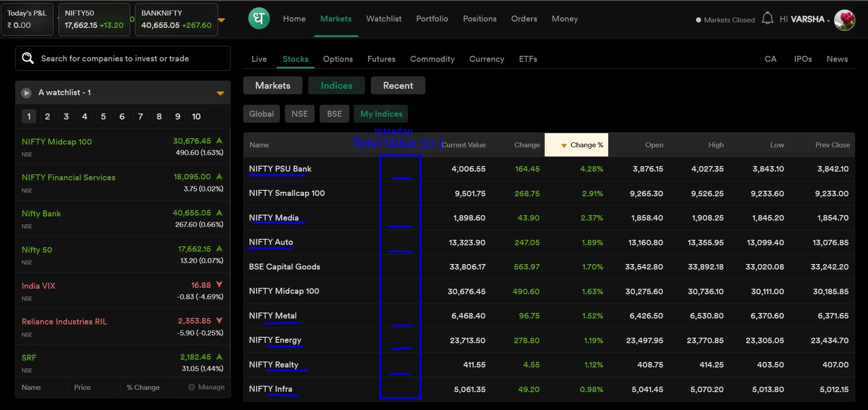Viewport: 868px width, 410px height.
Task: Select the My Indices filter
Action: (x=381, y=114)
